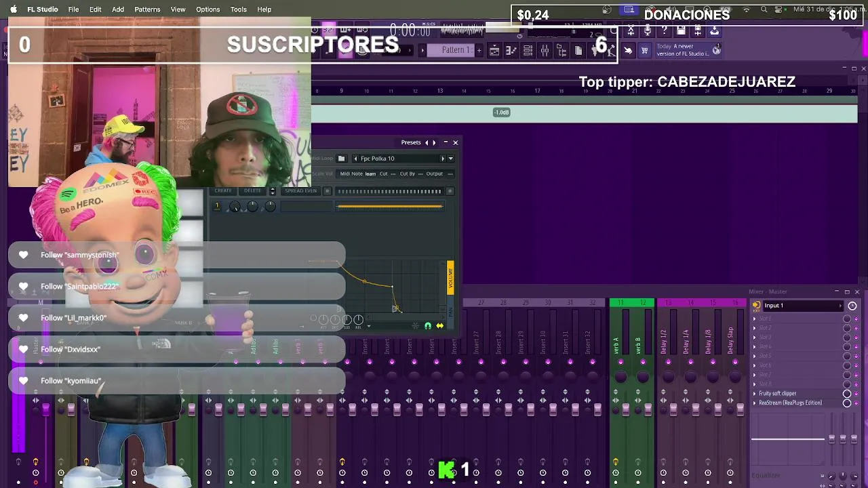Open the Channel rack toolbar icon
868x488 pixels.
(528, 50)
